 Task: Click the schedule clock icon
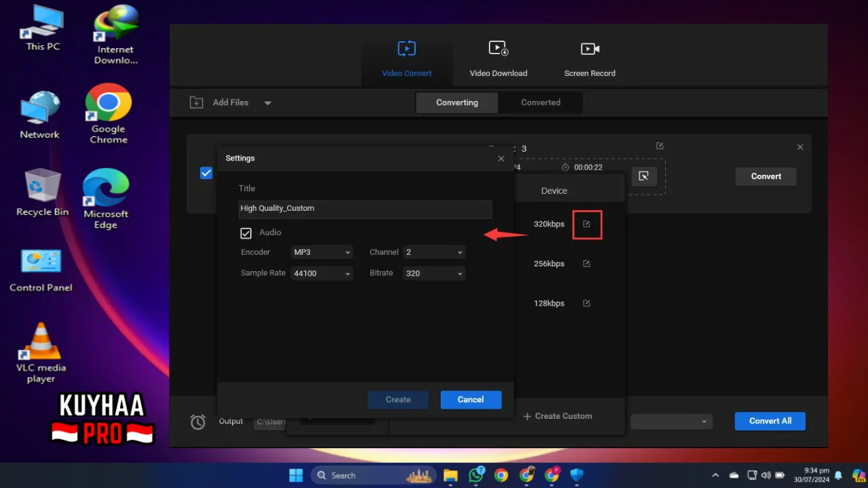[x=198, y=422]
